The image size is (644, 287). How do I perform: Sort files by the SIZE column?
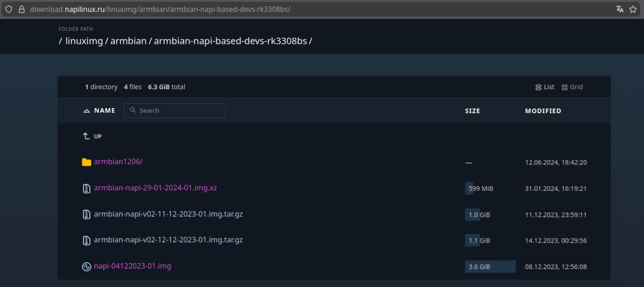click(x=472, y=111)
